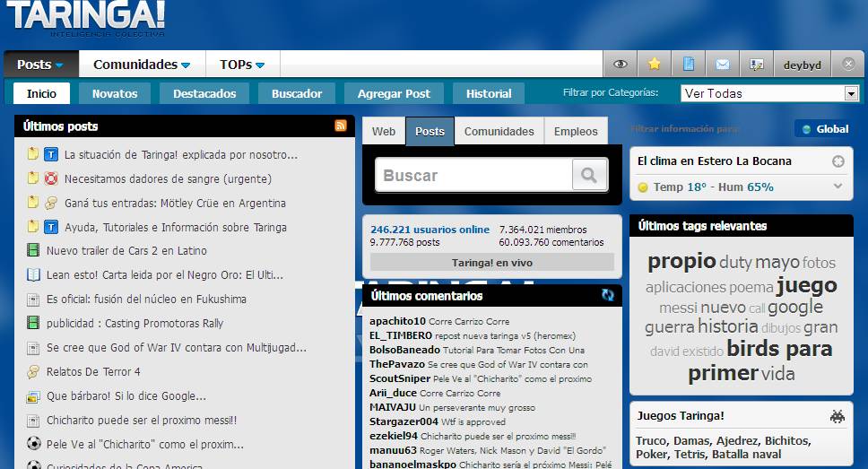Go to the Destacados tab
868x469 pixels.
pos(204,93)
